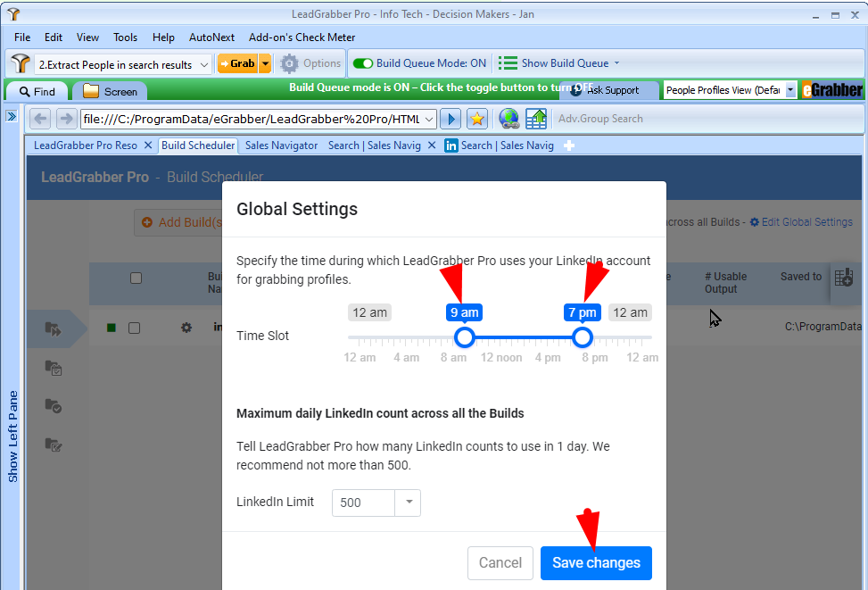
Task: Open the AutoNext menu
Action: pyautogui.click(x=211, y=37)
